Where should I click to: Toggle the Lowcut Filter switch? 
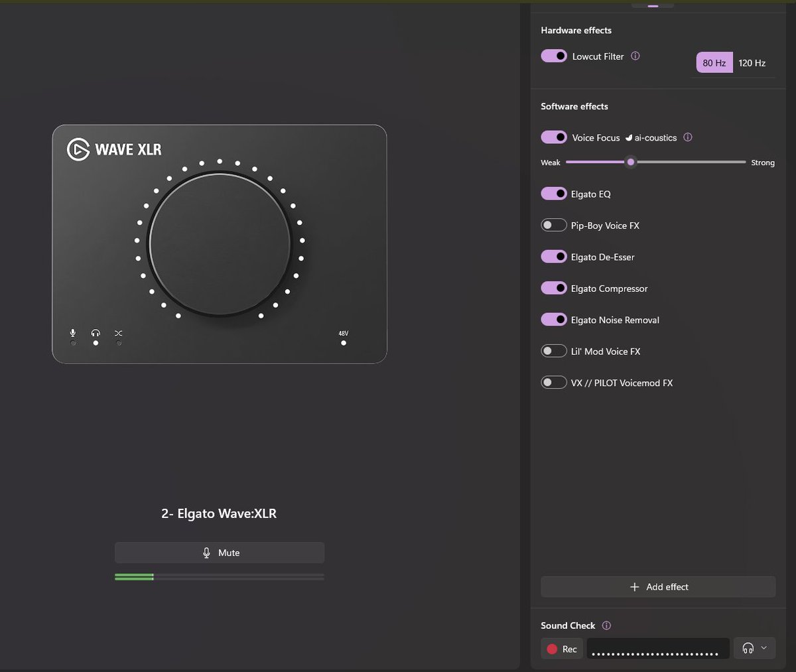pos(554,56)
